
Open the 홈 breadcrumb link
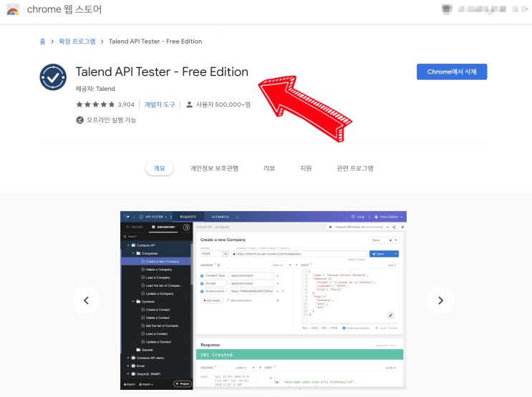coord(42,41)
